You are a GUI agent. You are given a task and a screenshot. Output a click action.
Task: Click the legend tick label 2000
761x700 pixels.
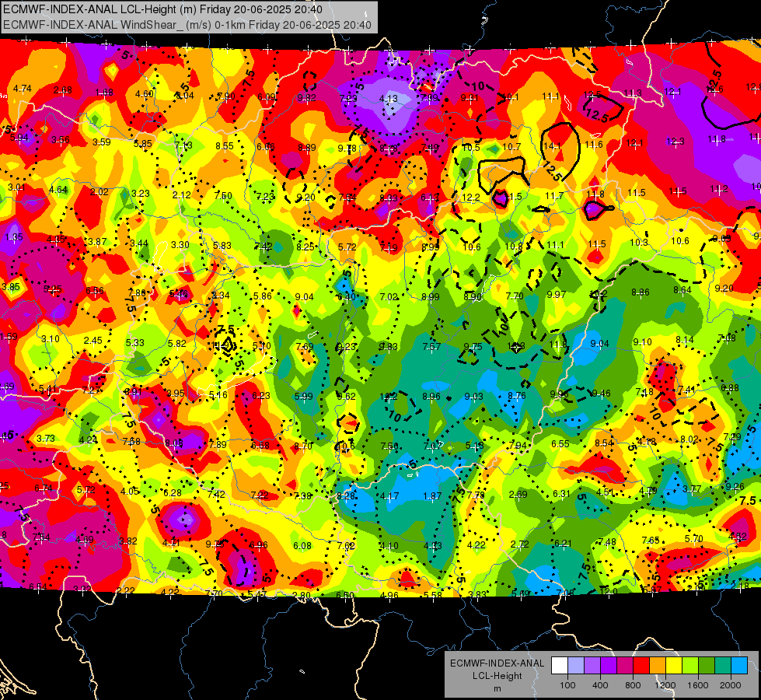(730, 685)
